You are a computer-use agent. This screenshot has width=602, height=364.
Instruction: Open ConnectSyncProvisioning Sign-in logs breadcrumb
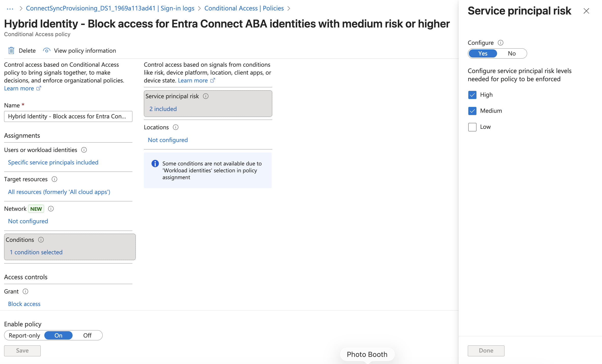(x=110, y=8)
